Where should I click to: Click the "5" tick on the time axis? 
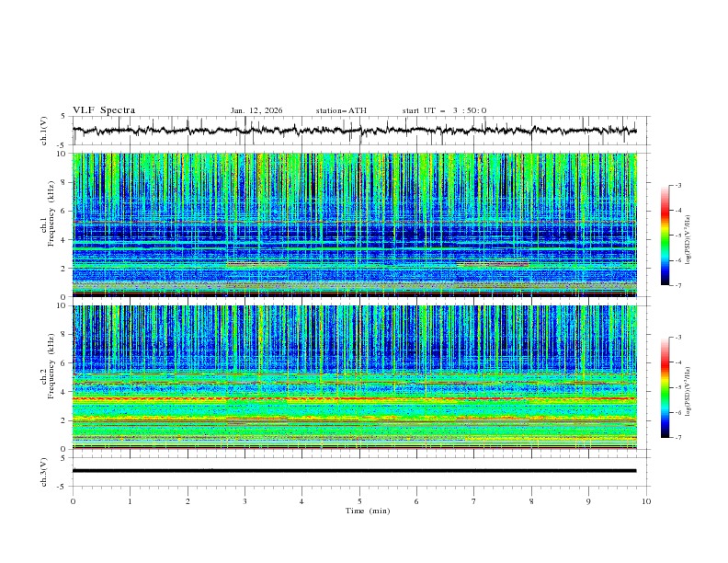point(359,501)
